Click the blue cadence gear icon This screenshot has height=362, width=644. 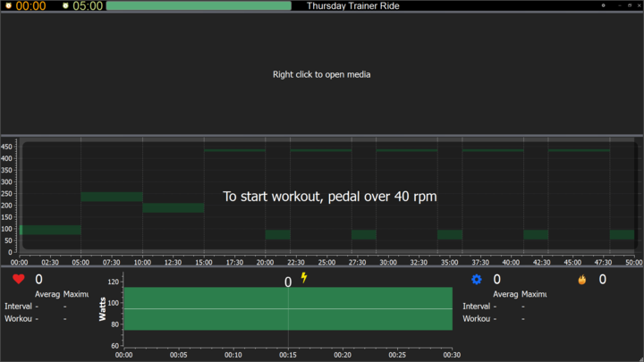476,280
